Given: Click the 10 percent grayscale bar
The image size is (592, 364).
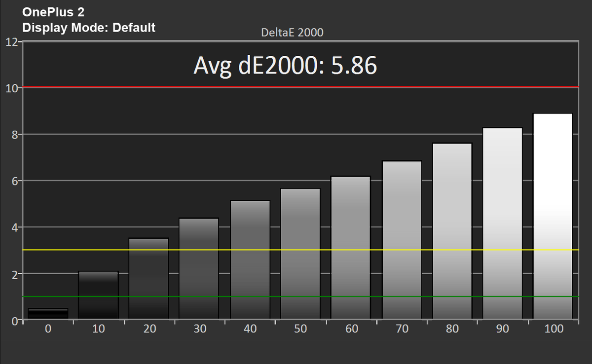Looking at the screenshot, I should pos(99,295).
